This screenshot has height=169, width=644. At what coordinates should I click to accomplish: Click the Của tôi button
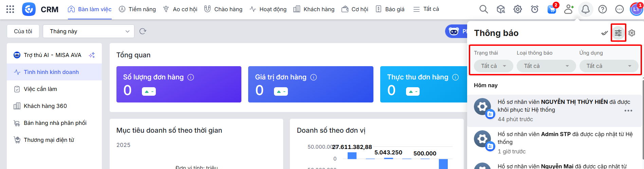point(23,31)
